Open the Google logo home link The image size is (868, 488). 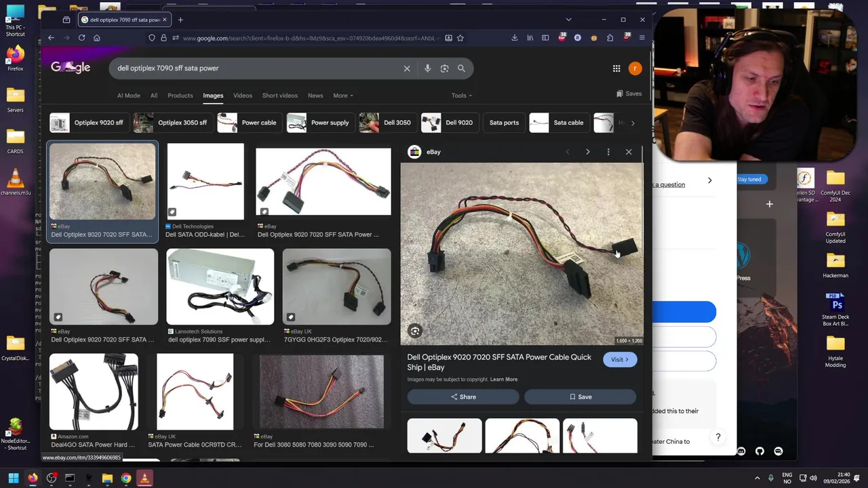(71, 68)
